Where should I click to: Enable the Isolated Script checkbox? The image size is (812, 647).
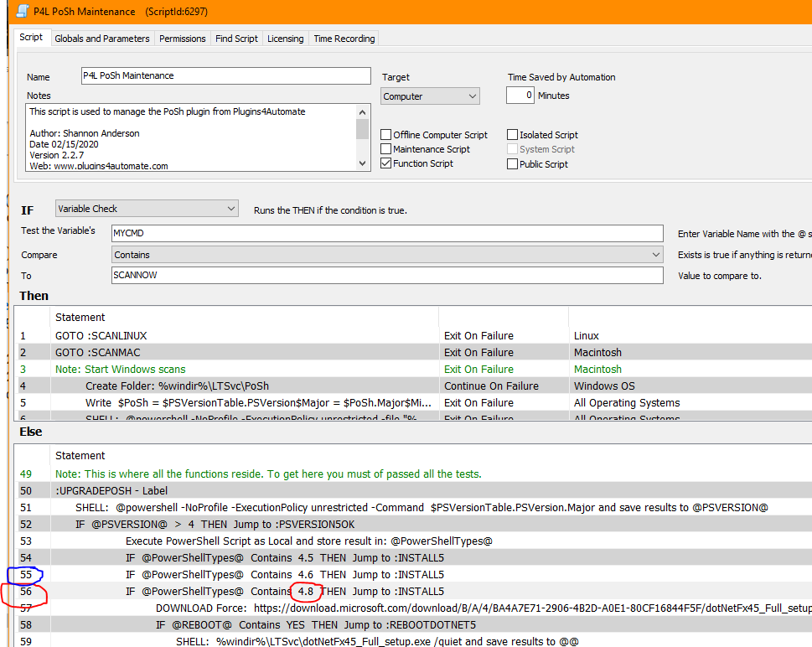512,135
